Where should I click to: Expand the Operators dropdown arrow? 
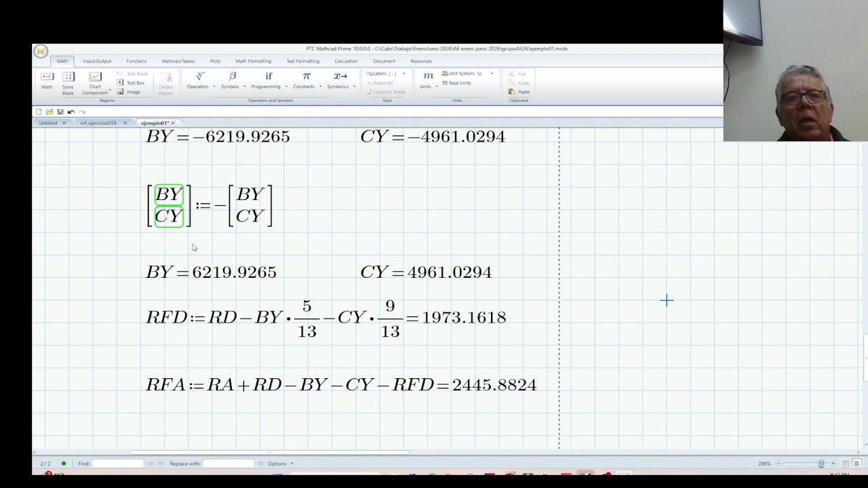point(214,87)
